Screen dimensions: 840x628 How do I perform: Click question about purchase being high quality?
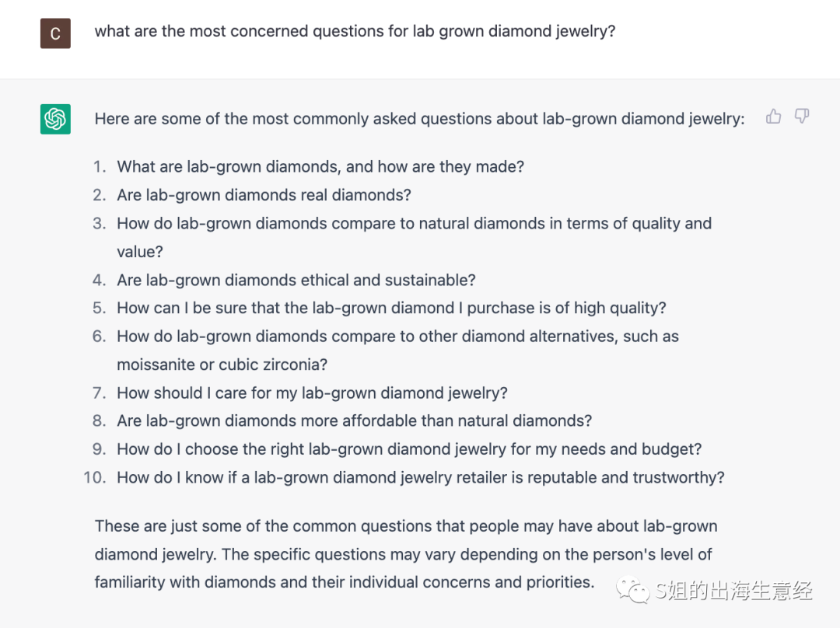[x=391, y=308]
